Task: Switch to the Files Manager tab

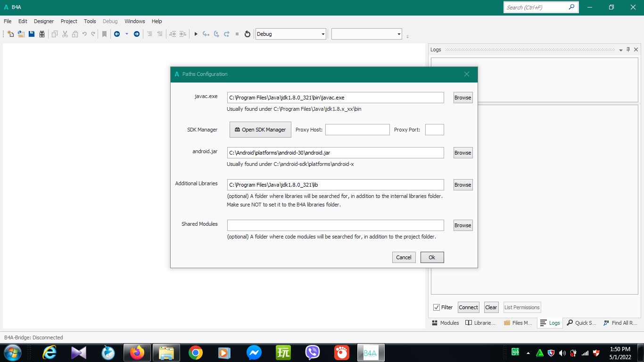Action: click(518, 323)
